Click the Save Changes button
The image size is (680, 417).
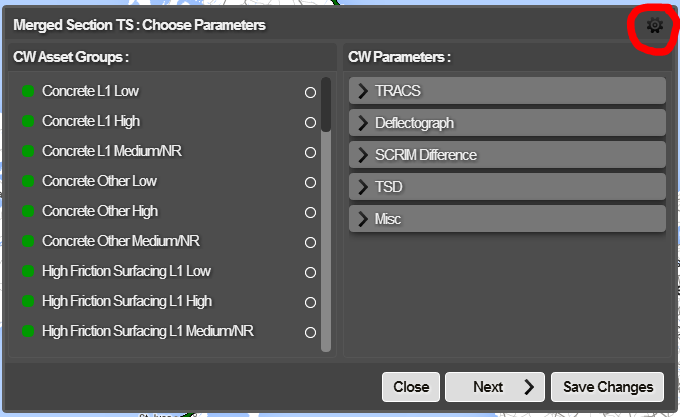coord(607,387)
